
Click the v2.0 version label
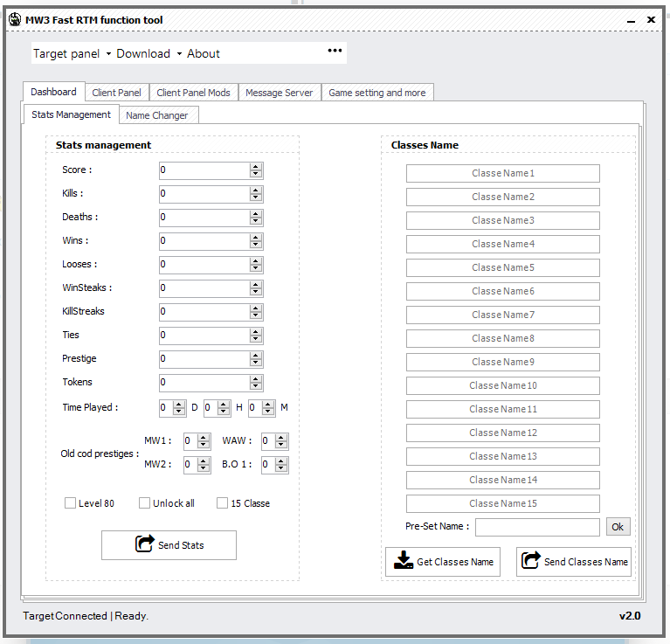[x=630, y=616]
